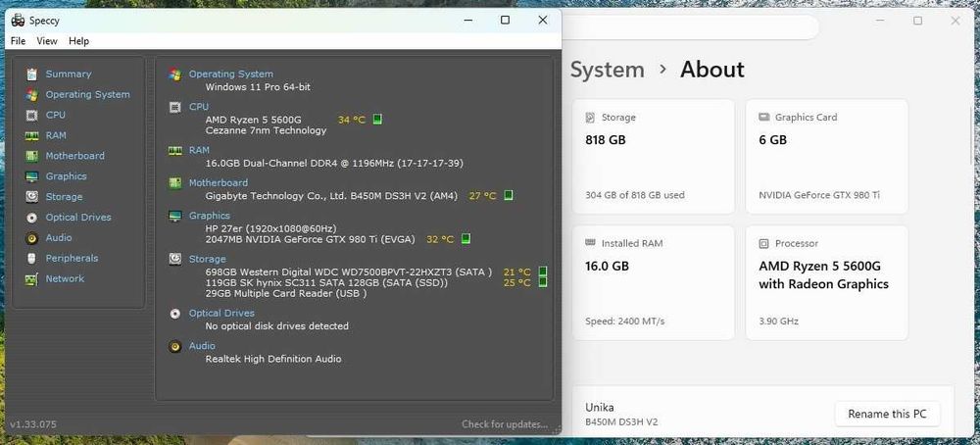Viewport: 980px width, 445px height.
Task: Click 29GB Multiple Card Reader text
Action: pos(285,293)
